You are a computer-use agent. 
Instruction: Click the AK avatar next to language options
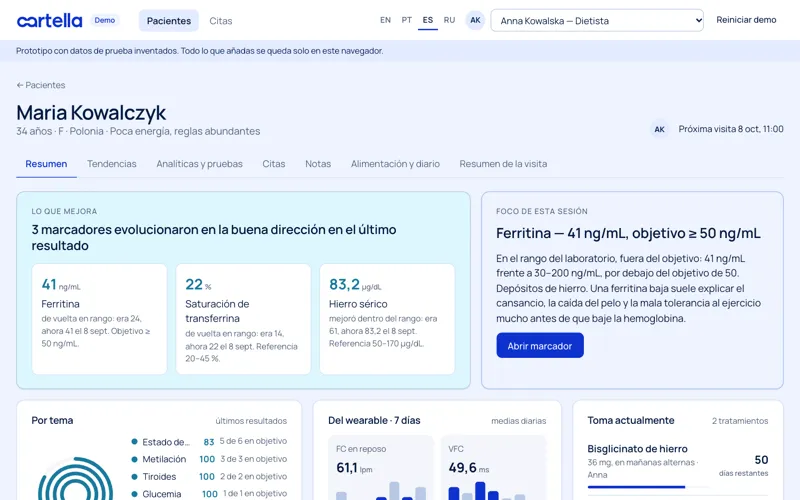[475, 20]
